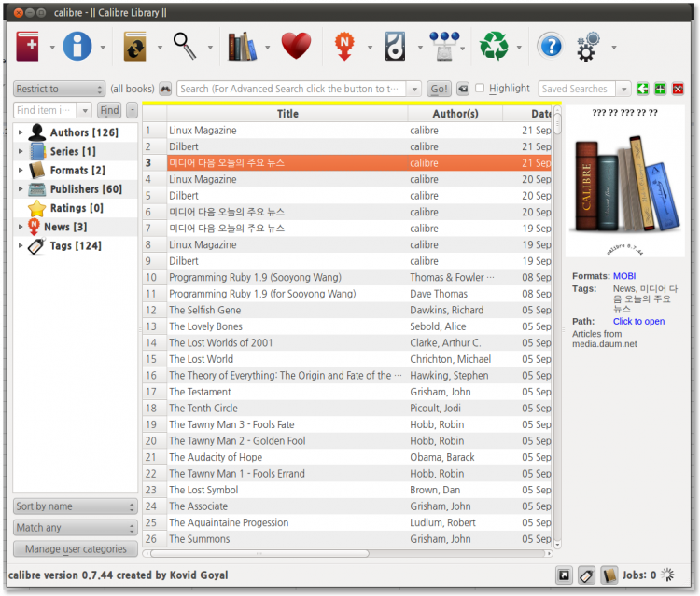This screenshot has width=700, height=596.
Task: Open the Convert books dropdown arrow
Action: coord(160,48)
